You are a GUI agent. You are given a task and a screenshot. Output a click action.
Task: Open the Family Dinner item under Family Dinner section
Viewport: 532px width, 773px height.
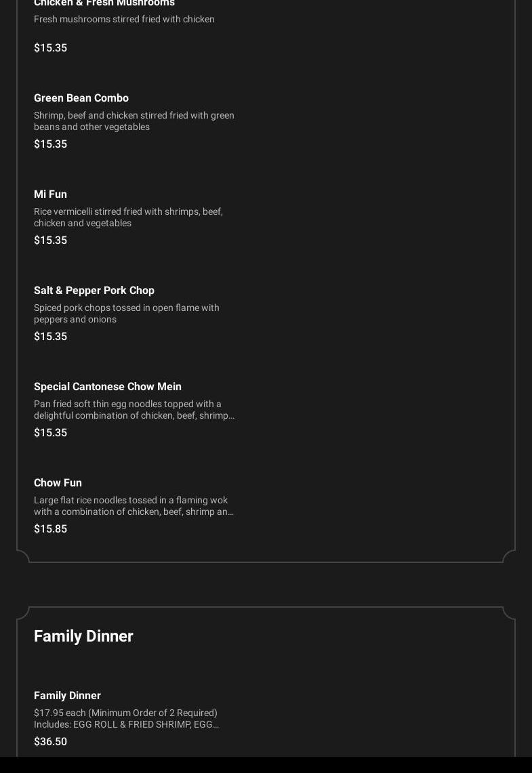(67, 695)
